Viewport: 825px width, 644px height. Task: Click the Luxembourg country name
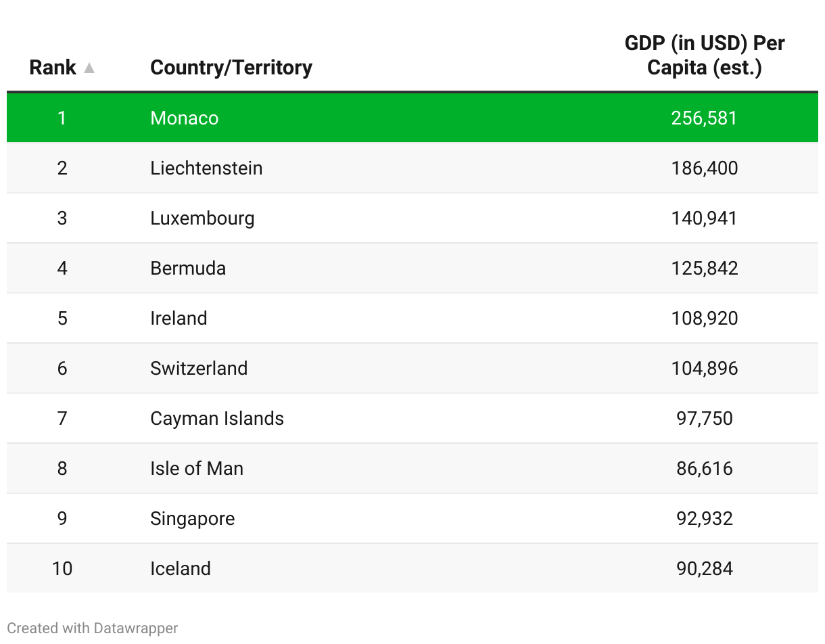point(202,218)
